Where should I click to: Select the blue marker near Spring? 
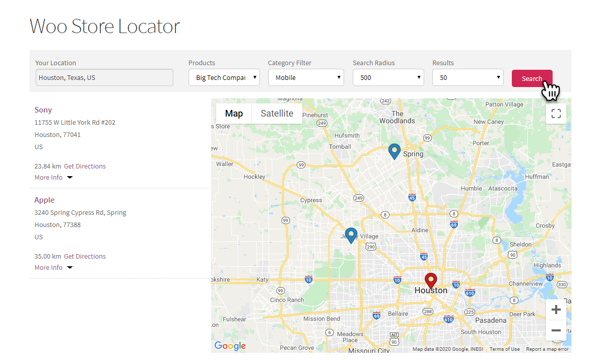click(394, 150)
